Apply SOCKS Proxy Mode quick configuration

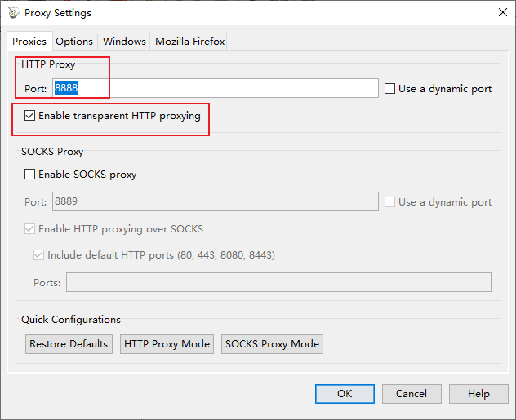(272, 344)
